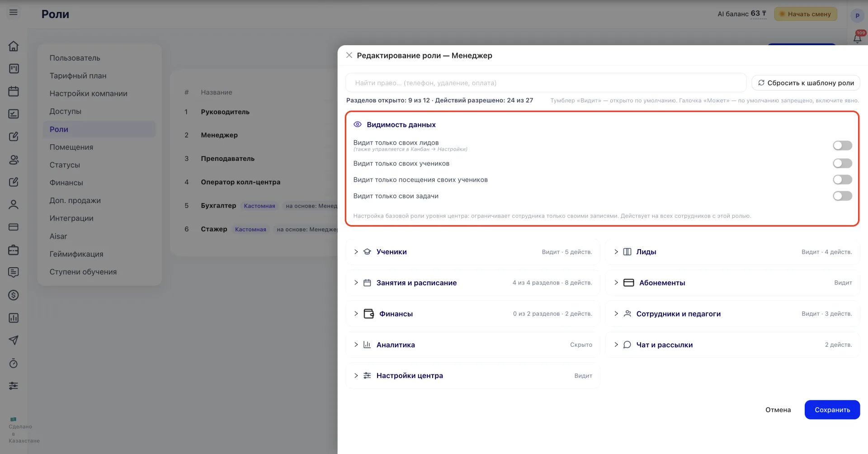Click the pencil-note icon directly below the people group icon
Image resolution: width=868 pixels, height=454 pixels.
(14, 182)
